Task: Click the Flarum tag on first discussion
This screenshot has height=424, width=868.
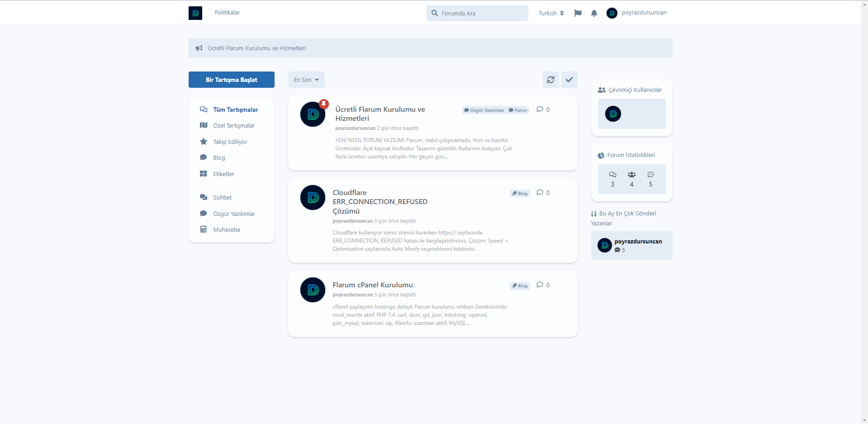Action: tap(518, 110)
